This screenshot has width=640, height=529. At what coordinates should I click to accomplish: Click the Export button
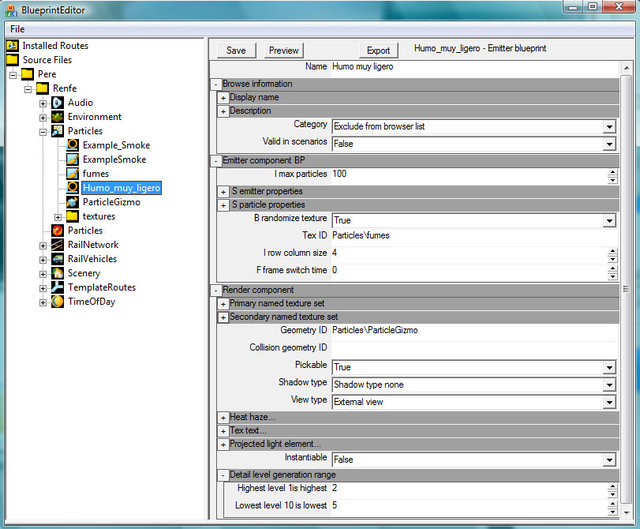click(x=378, y=50)
